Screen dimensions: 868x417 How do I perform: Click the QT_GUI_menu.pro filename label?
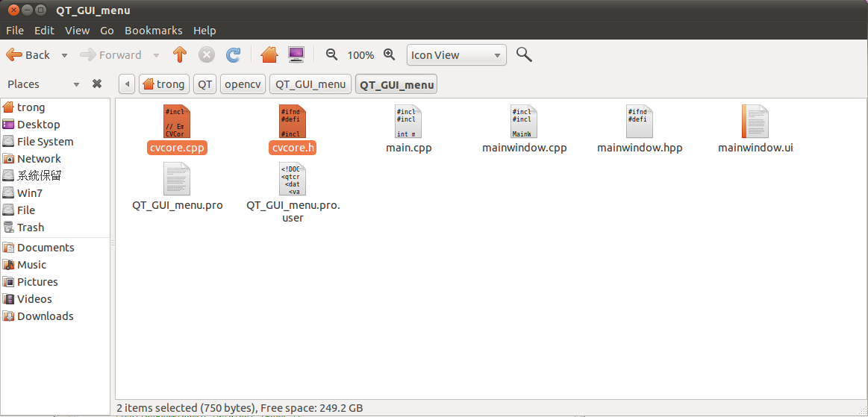(x=177, y=206)
